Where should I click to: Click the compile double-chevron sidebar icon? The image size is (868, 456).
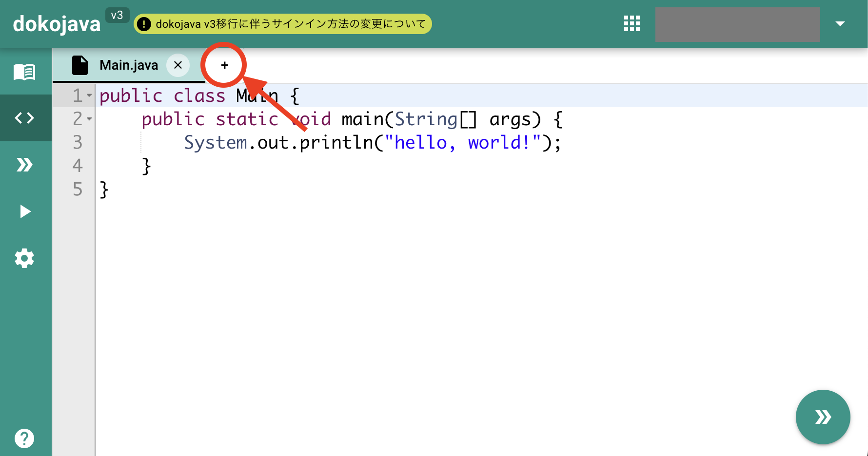(x=24, y=165)
